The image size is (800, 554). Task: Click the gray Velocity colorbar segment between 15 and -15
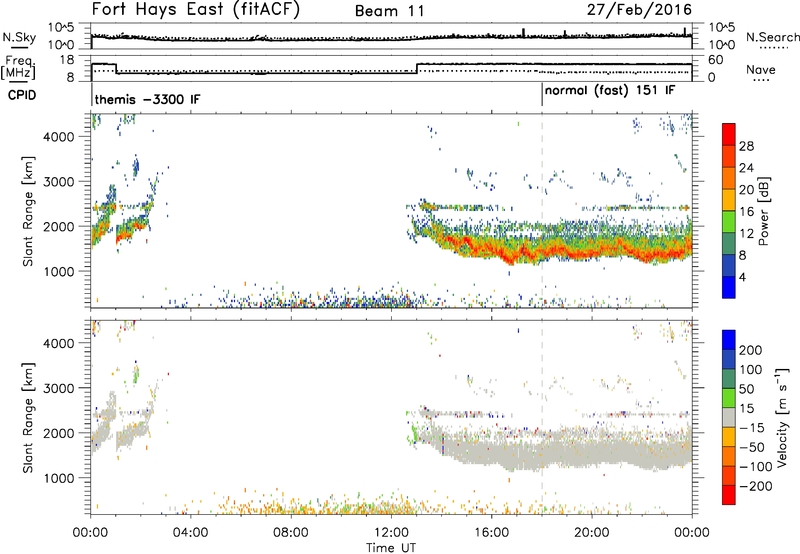pos(729,418)
